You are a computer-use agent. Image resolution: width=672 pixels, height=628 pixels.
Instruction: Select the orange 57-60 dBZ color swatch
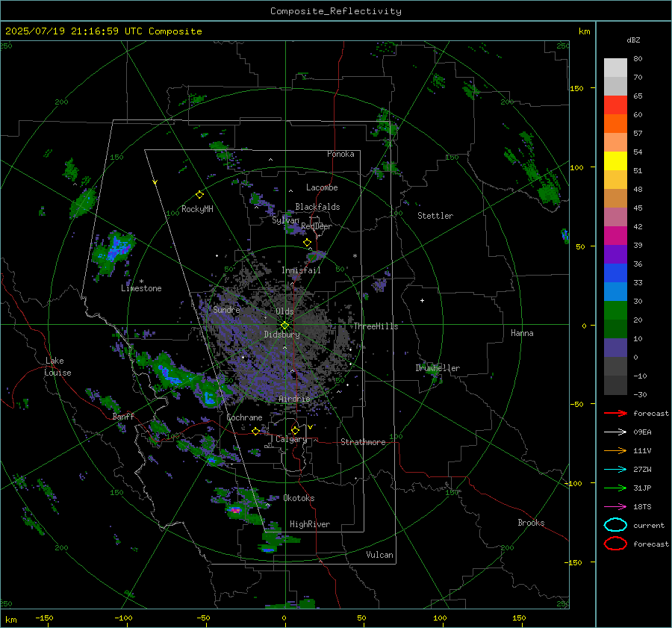coord(615,124)
